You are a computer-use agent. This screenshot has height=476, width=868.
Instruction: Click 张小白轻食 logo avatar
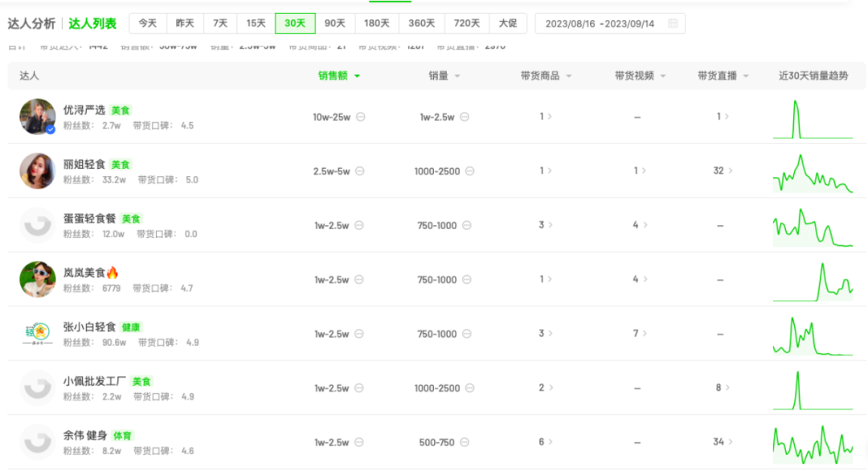pos(37,333)
